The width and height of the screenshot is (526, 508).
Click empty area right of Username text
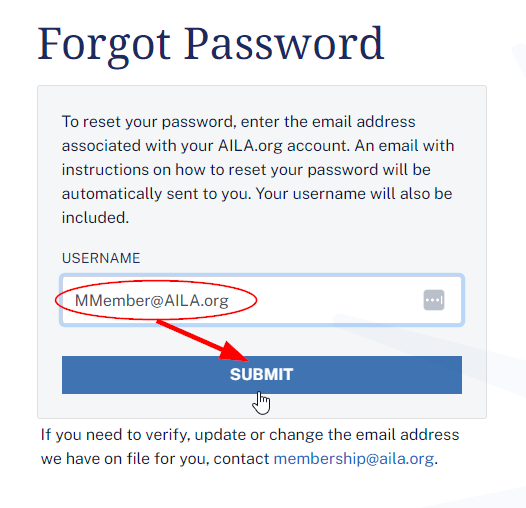click(325, 300)
